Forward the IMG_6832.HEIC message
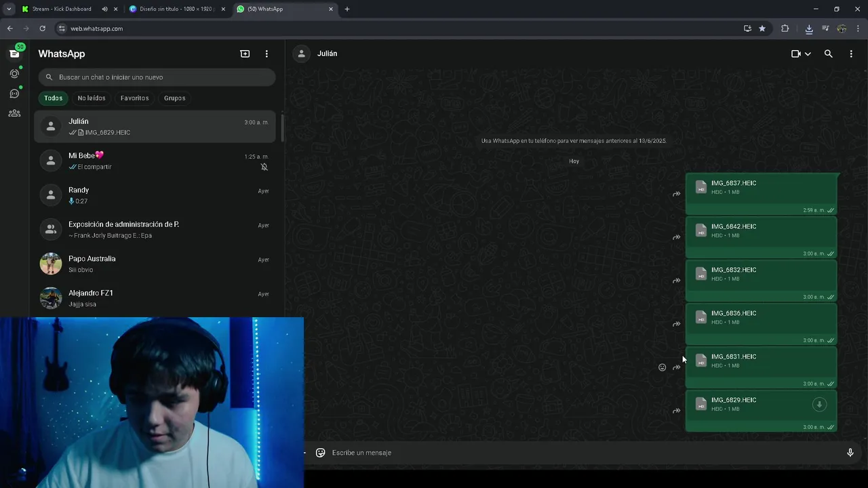The width and height of the screenshot is (868, 488). pyautogui.click(x=676, y=281)
